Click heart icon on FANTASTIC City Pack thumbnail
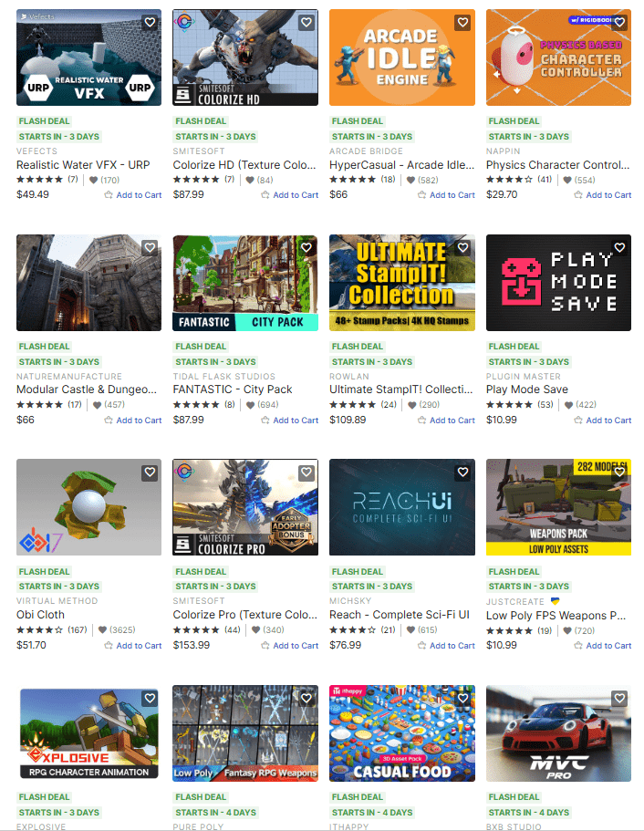The width and height of the screenshot is (644, 831). coord(306,248)
